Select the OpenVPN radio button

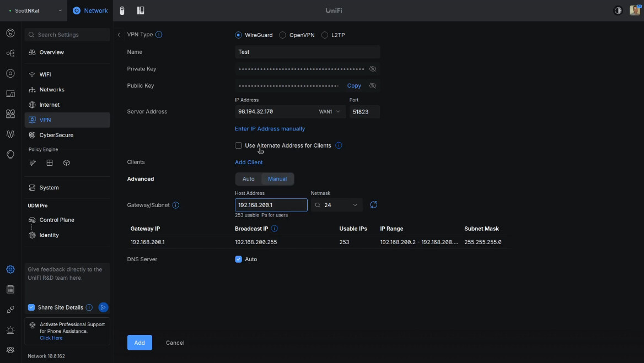pos(283,35)
